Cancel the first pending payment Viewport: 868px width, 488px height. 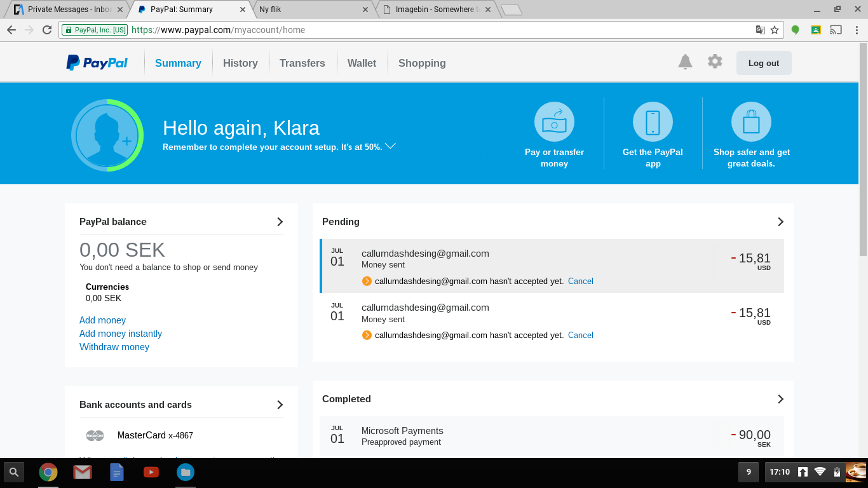point(581,281)
